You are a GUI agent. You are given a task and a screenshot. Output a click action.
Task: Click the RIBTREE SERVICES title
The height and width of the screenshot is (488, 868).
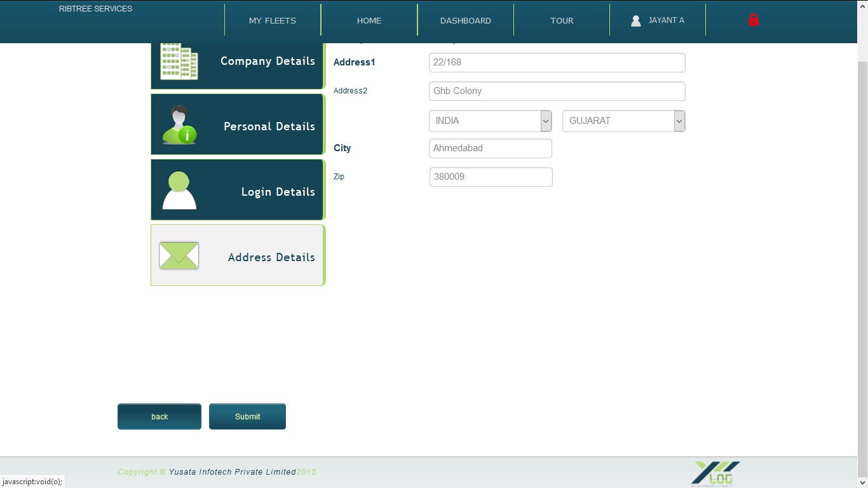pyautogui.click(x=95, y=9)
